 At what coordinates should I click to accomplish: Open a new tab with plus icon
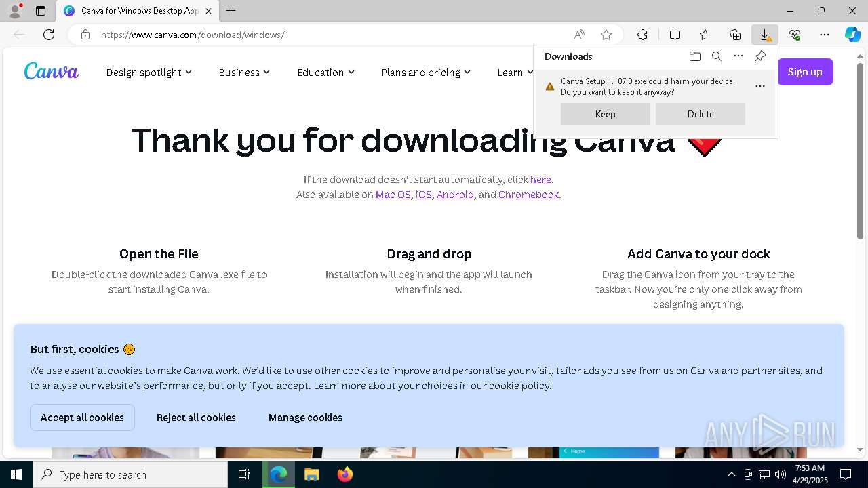[231, 11]
